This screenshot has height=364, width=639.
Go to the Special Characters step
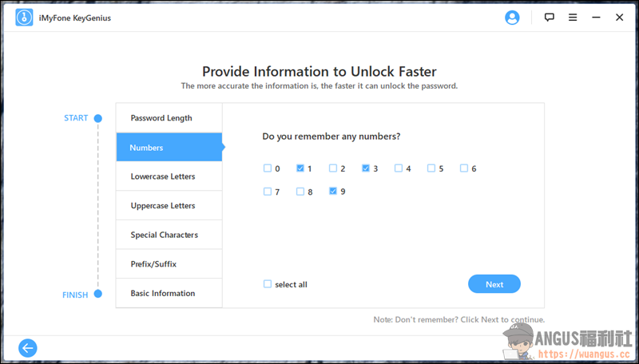[x=169, y=235]
